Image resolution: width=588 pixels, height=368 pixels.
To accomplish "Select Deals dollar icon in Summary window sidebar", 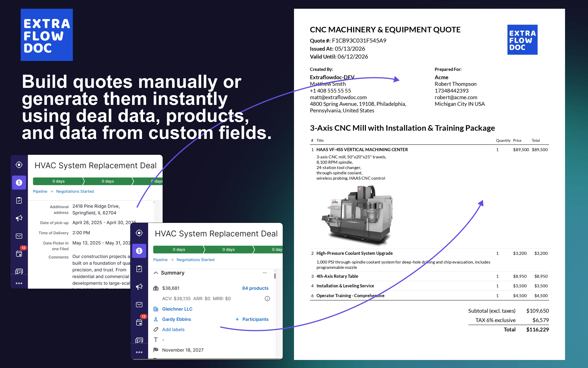I will click(x=139, y=251).
